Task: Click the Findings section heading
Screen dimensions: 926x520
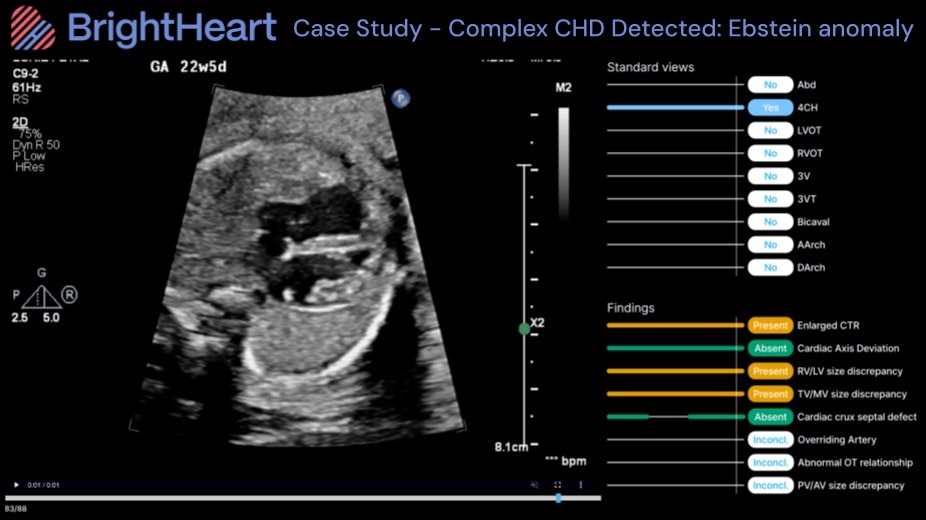Action: point(630,308)
